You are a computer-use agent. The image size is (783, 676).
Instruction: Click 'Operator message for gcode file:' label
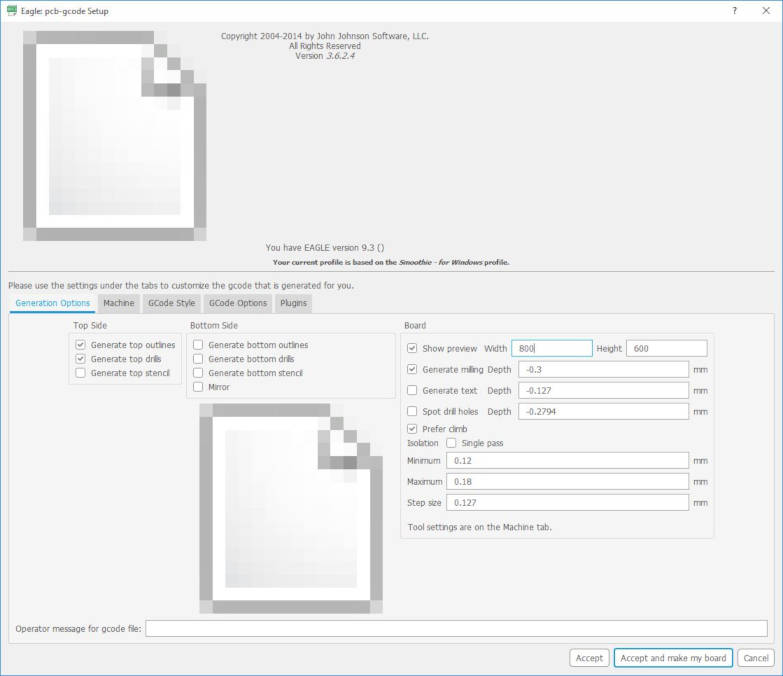(78, 629)
